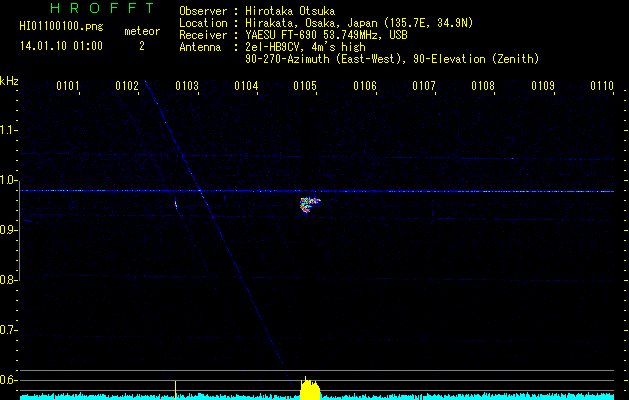Click the azimuth and elevation text line
This screenshot has width=629, height=400.
[x=392, y=59]
